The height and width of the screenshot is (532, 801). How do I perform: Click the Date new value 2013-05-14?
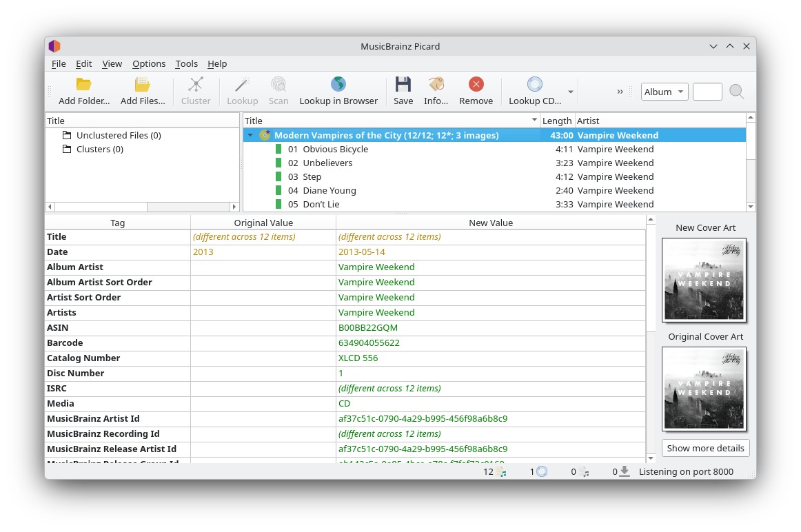tap(362, 252)
